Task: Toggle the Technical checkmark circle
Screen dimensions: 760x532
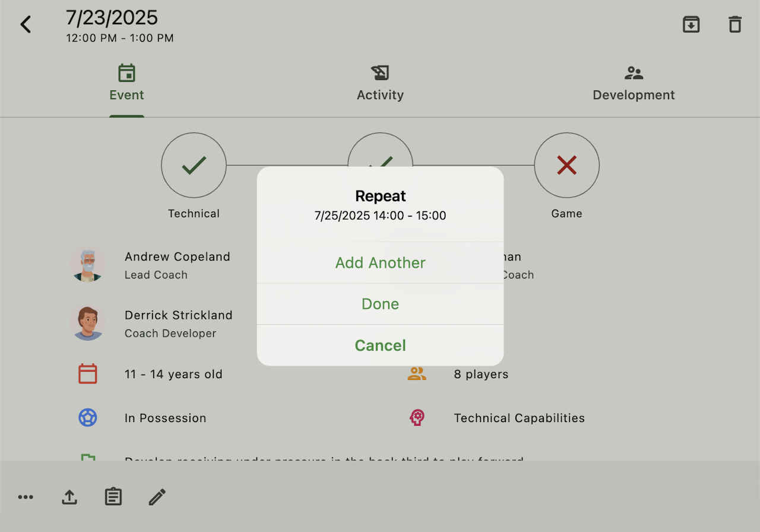Action: (194, 165)
